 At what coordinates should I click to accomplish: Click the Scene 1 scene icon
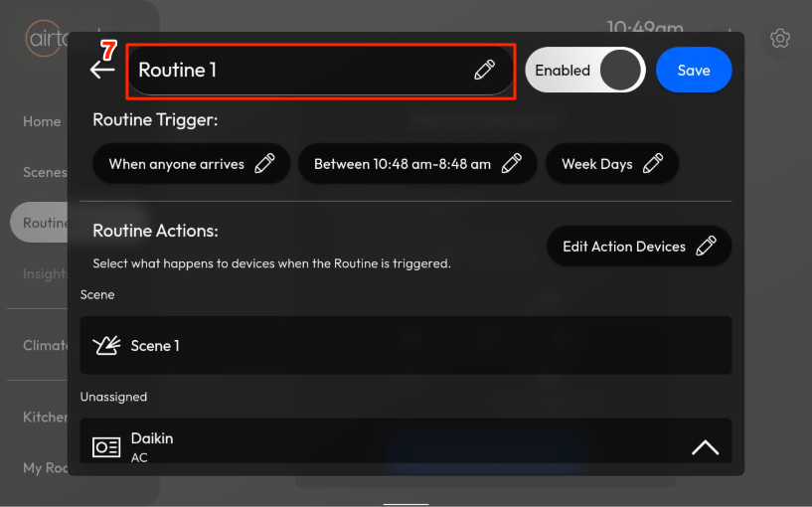point(106,346)
